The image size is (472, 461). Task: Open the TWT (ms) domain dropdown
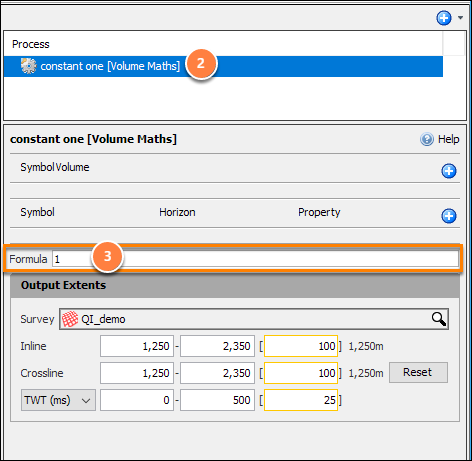coord(58,400)
